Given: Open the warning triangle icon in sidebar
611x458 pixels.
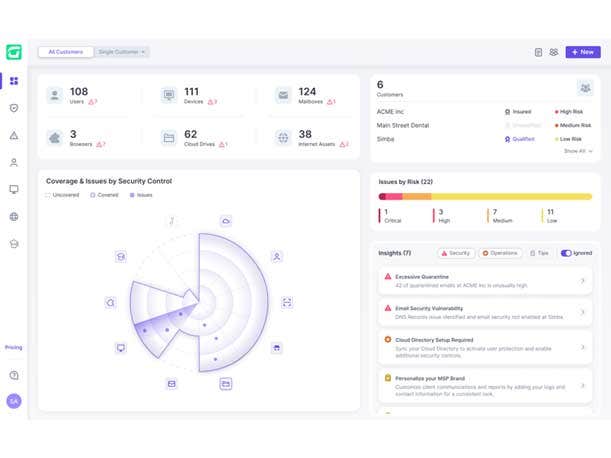Looking at the screenshot, I should click(14, 135).
